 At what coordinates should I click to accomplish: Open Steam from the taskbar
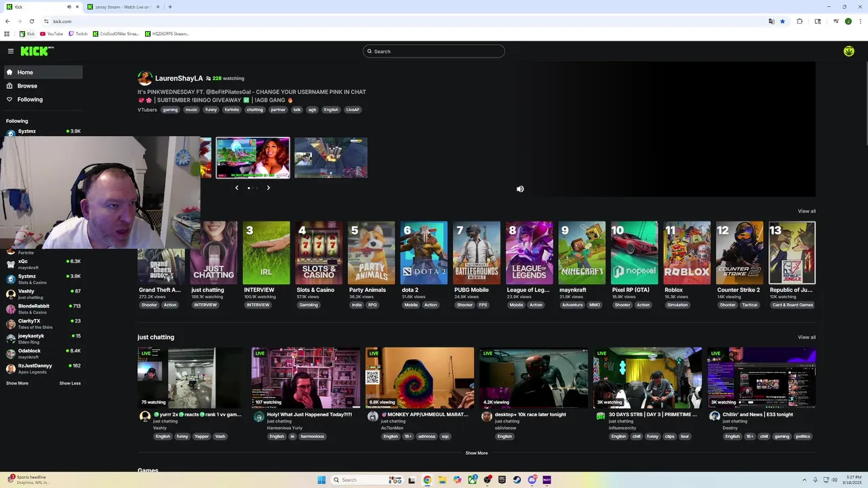(x=517, y=480)
